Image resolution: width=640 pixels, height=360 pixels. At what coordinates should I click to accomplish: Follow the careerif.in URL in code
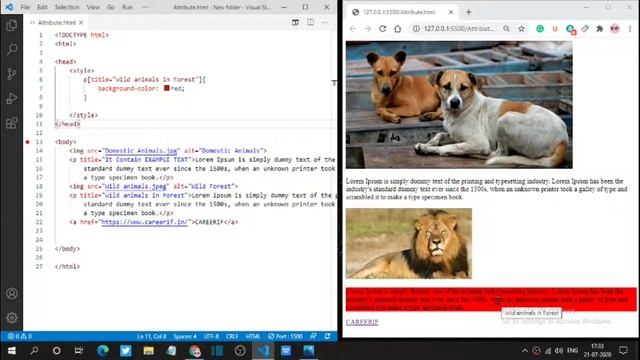point(144,222)
